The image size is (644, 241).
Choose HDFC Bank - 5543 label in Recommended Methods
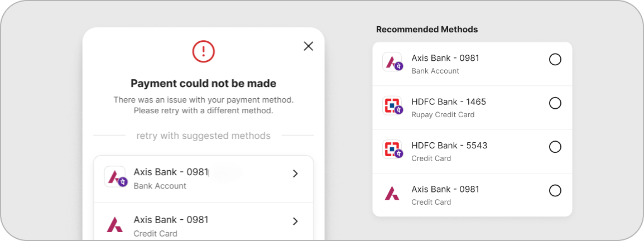[449, 145]
